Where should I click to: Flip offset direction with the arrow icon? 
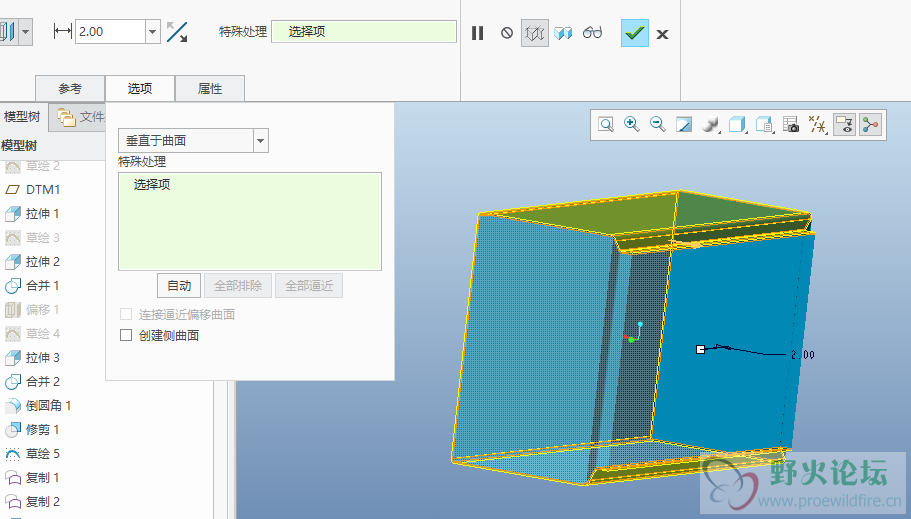tap(177, 32)
